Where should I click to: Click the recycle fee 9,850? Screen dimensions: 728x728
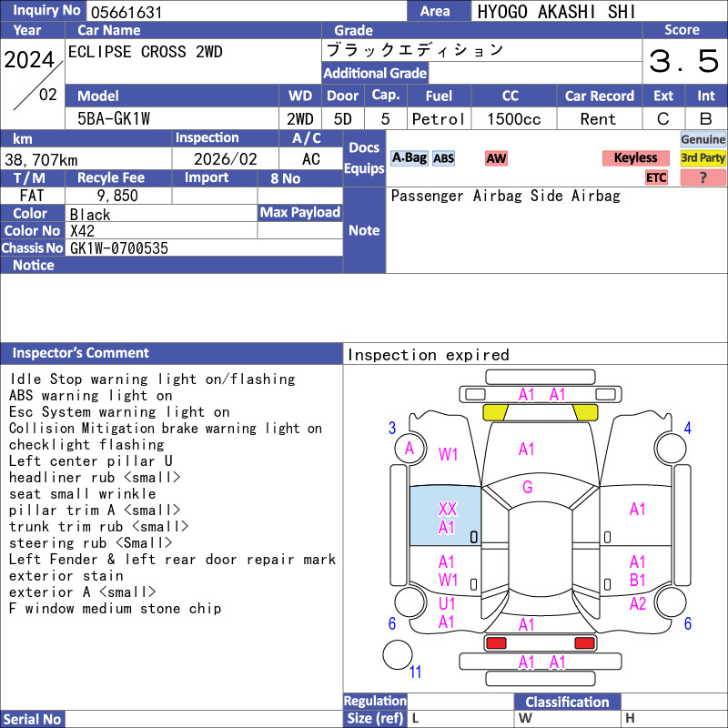coord(117,196)
